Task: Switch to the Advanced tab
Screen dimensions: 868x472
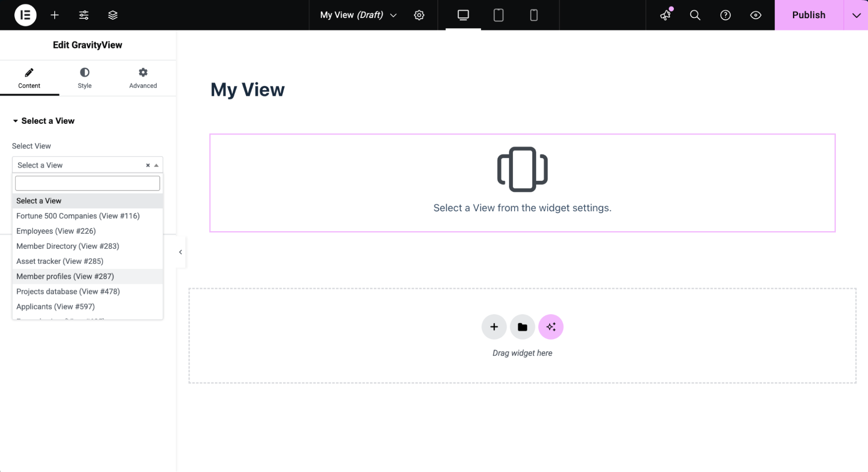Action: pos(143,78)
